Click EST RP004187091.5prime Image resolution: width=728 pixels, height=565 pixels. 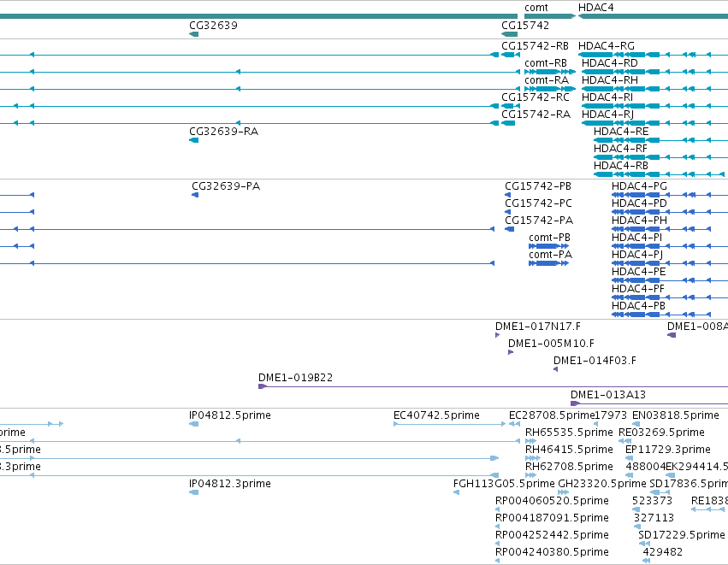coord(552,519)
